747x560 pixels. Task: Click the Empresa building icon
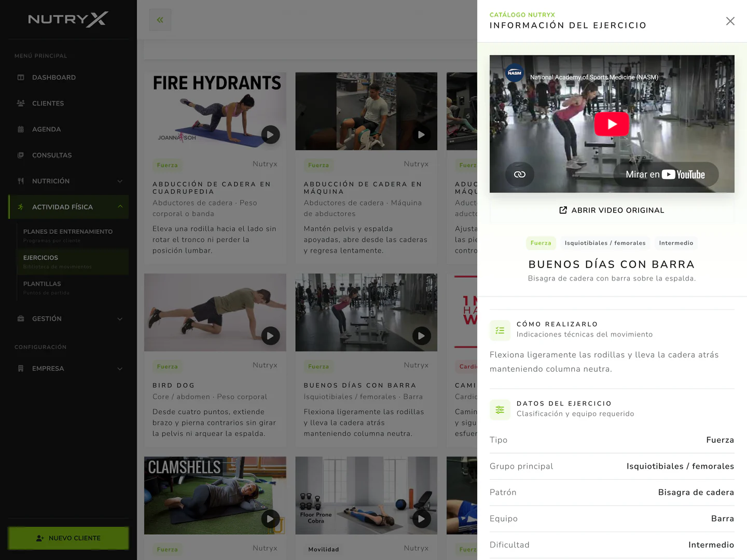click(x=21, y=368)
